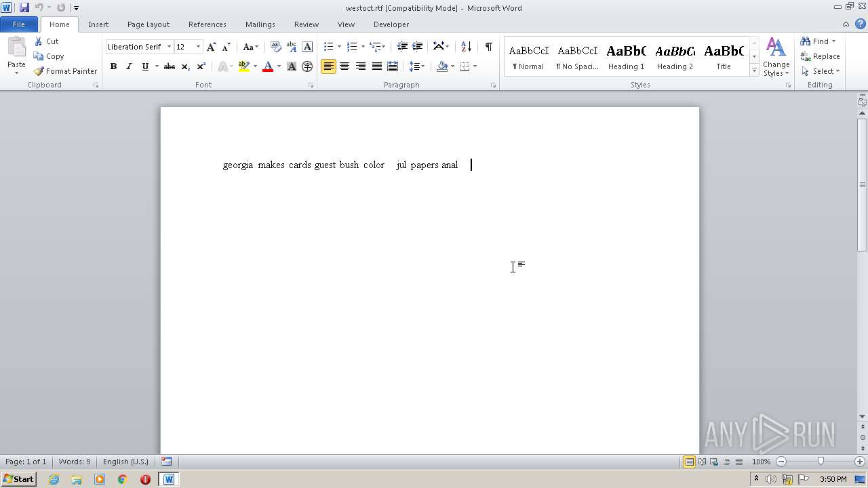Click the Text Highlight Color swatch
Viewport: 868px width, 488px height.
pyautogui.click(x=244, y=66)
